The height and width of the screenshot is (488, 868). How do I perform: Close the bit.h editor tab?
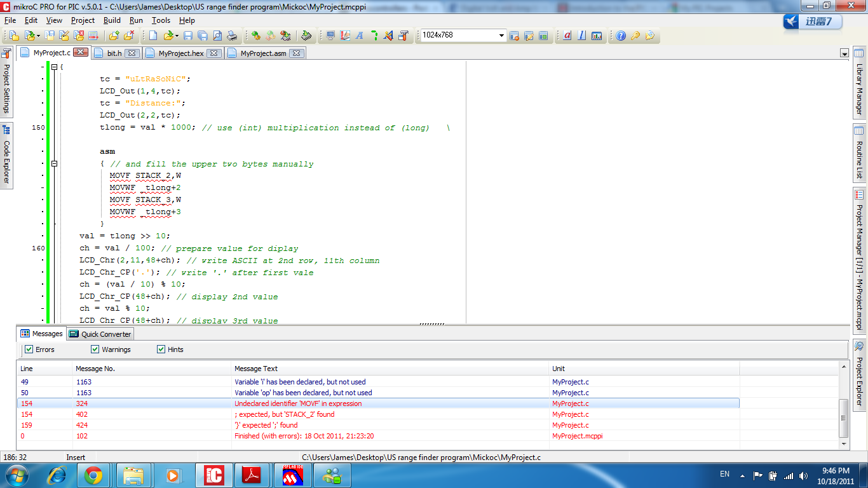click(x=132, y=53)
